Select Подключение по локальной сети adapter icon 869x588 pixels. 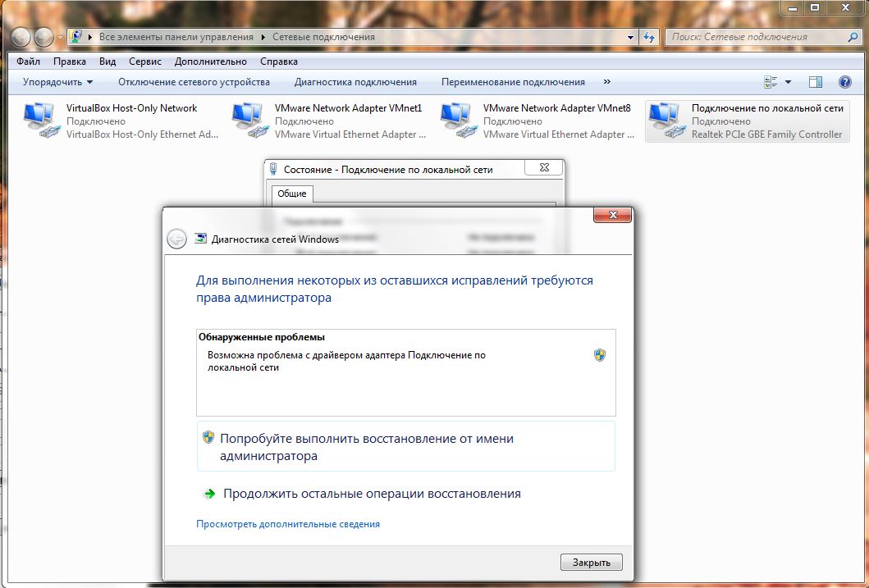coord(666,121)
